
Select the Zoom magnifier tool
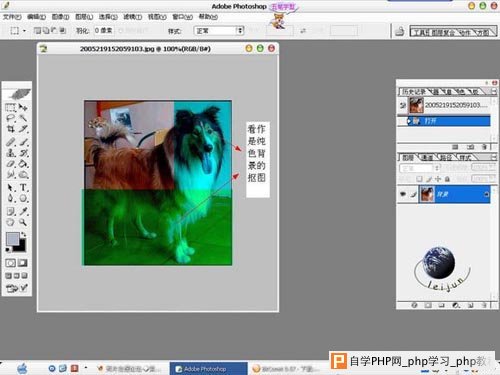click(23, 222)
